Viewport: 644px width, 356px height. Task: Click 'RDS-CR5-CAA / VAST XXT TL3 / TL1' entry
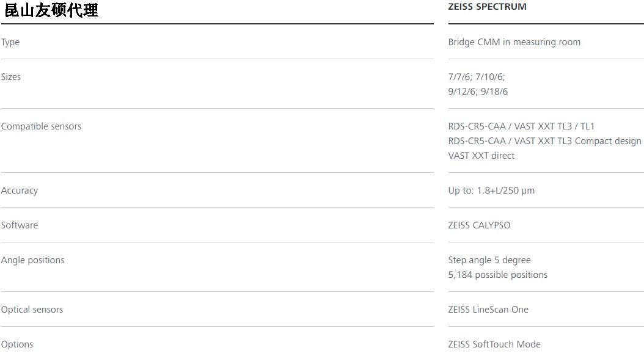[521, 126]
